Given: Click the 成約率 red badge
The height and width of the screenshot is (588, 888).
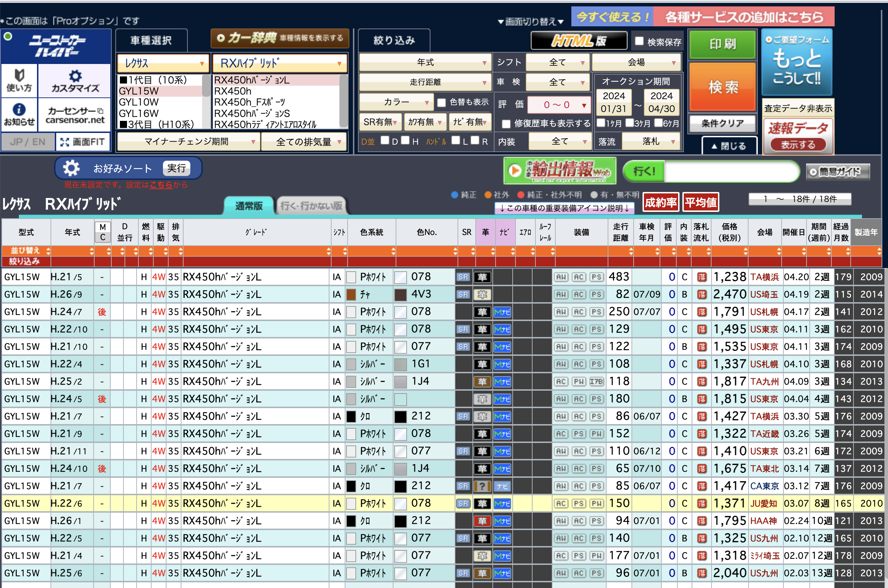Looking at the screenshot, I should (x=661, y=203).
